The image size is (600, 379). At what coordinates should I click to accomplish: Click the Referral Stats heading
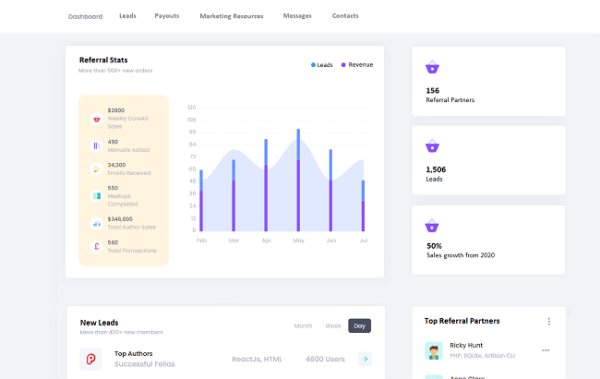coord(103,60)
